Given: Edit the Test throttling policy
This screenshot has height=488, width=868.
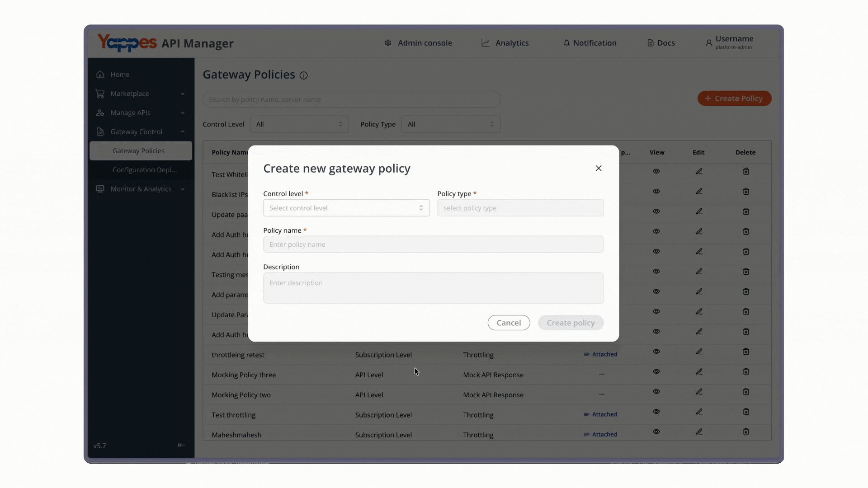Looking at the screenshot, I should tap(699, 412).
